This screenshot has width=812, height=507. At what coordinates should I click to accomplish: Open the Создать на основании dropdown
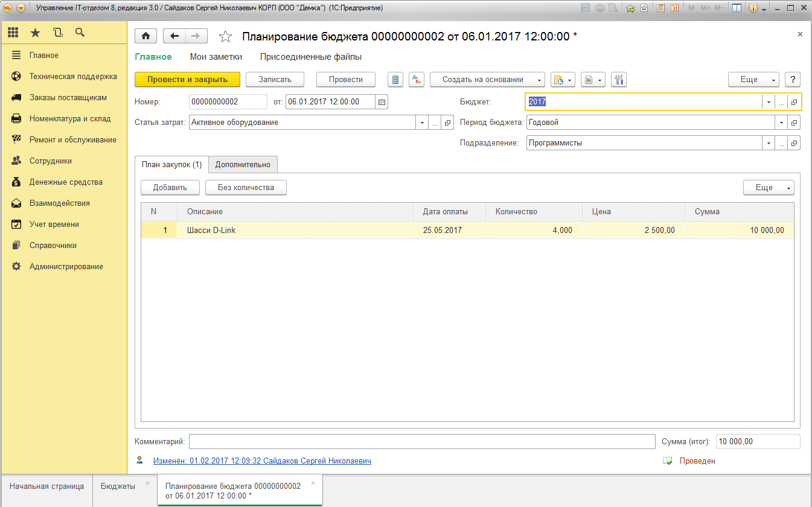click(x=487, y=80)
